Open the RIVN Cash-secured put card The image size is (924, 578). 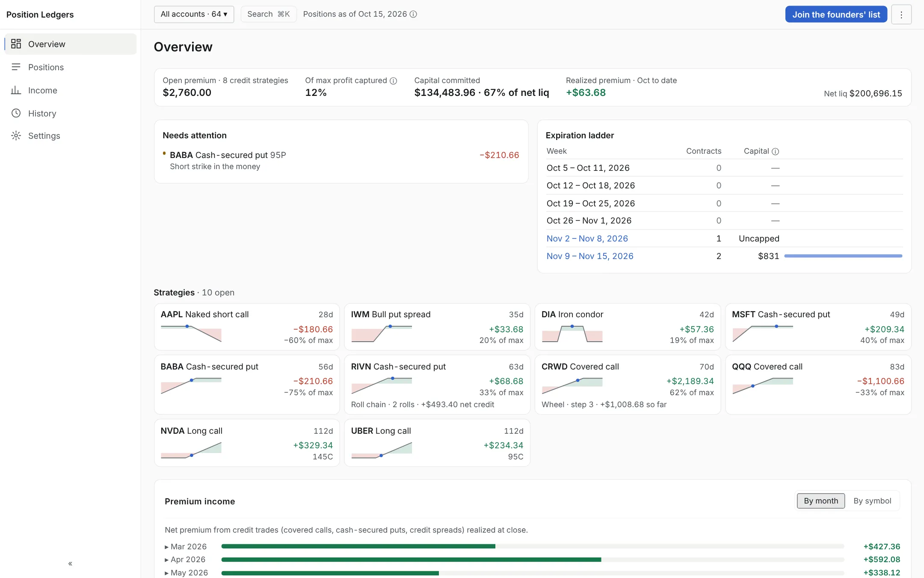[x=437, y=384]
